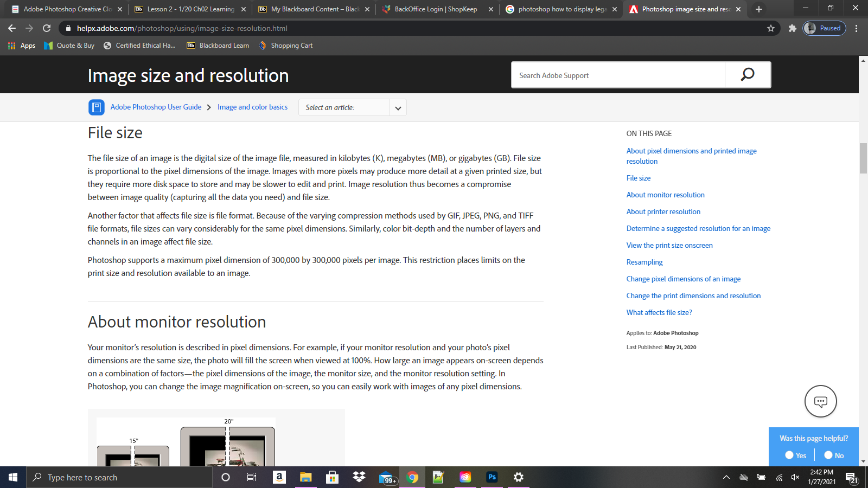Open the notification center icon

[x=851, y=478]
